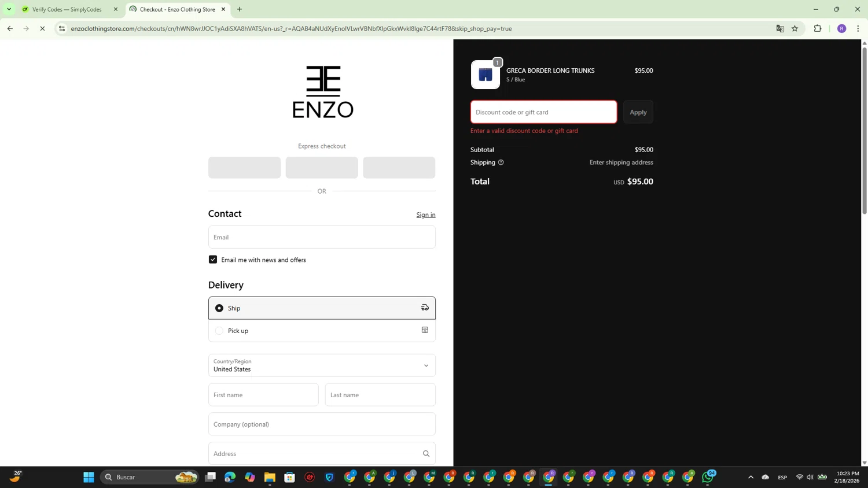The image size is (868, 488).
Task: Stop the page from loading
Action: tap(42, 28)
